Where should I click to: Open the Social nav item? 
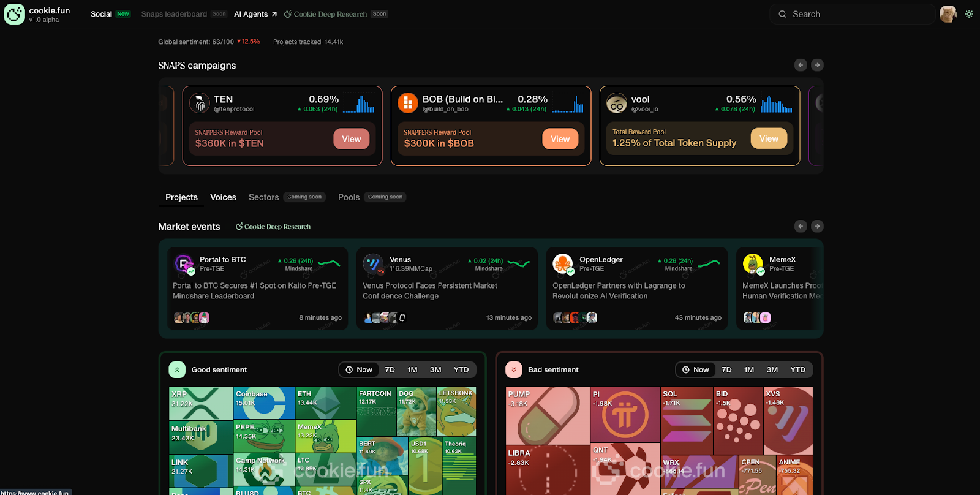110,14
